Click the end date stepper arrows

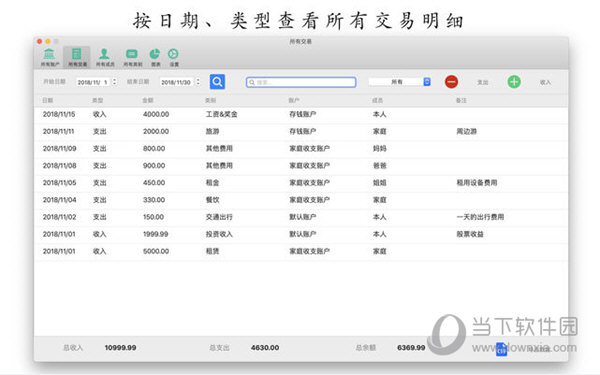[198, 82]
